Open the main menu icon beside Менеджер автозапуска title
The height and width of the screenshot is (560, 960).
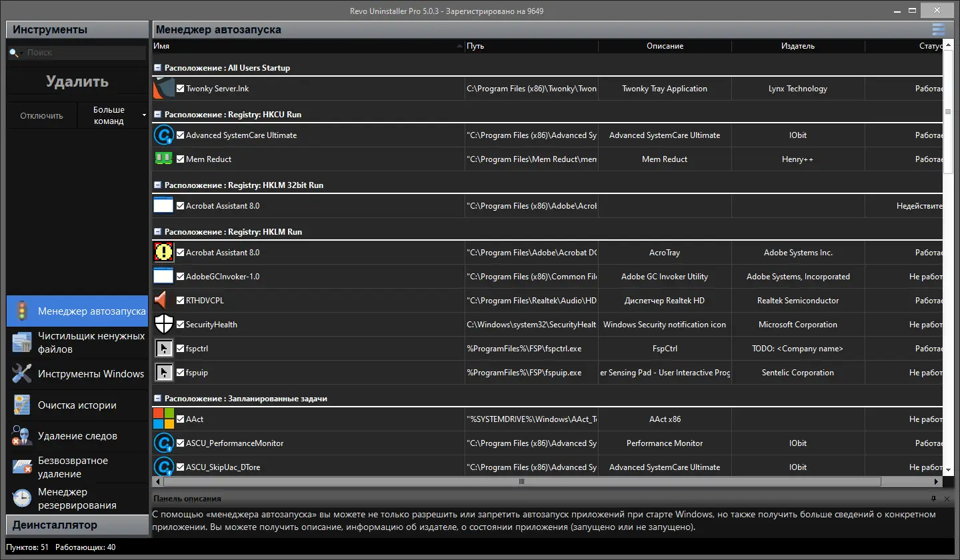coord(939,29)
